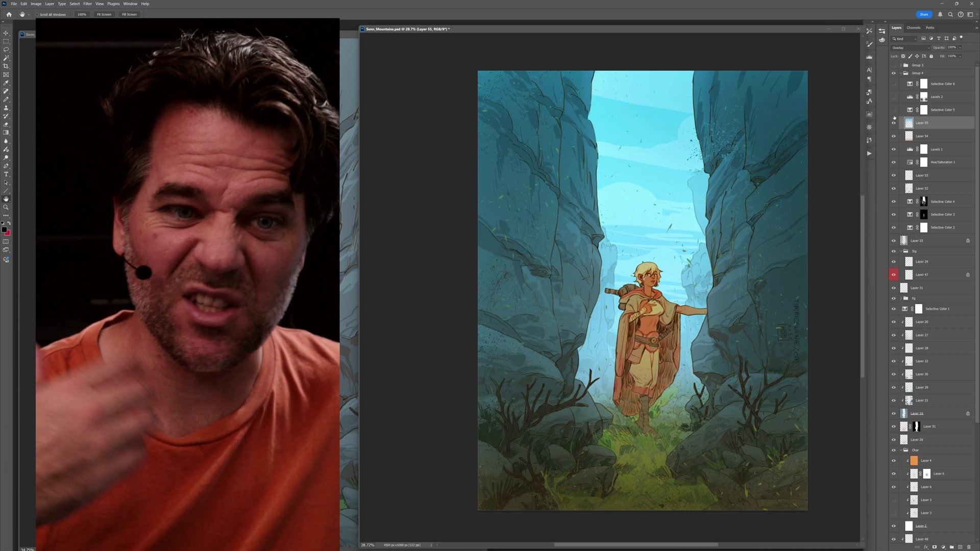Select the Move tool
980x551 pixels.
(6, 33)
